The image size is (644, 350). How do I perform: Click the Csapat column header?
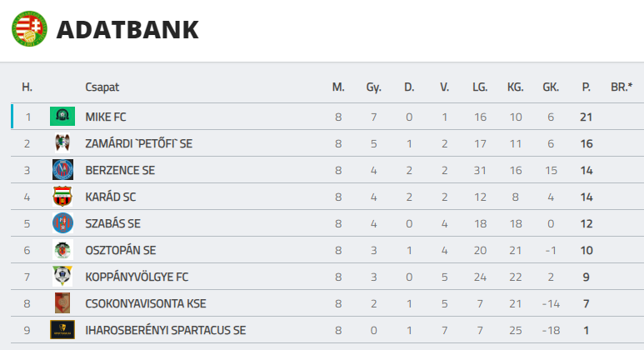click(102, 87)
